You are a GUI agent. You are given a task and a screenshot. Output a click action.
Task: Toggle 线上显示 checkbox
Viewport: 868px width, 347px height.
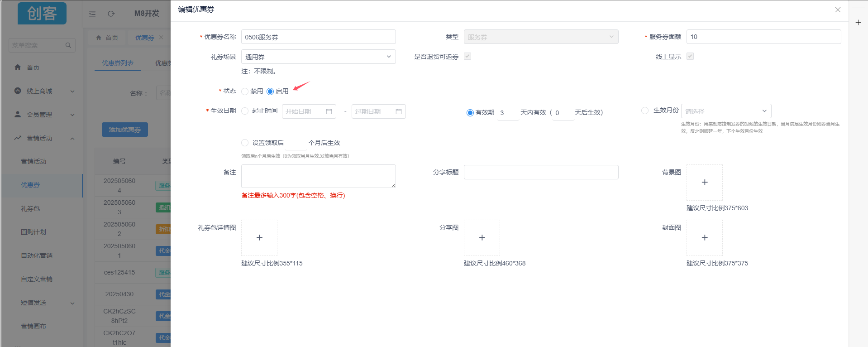(690, 56)
